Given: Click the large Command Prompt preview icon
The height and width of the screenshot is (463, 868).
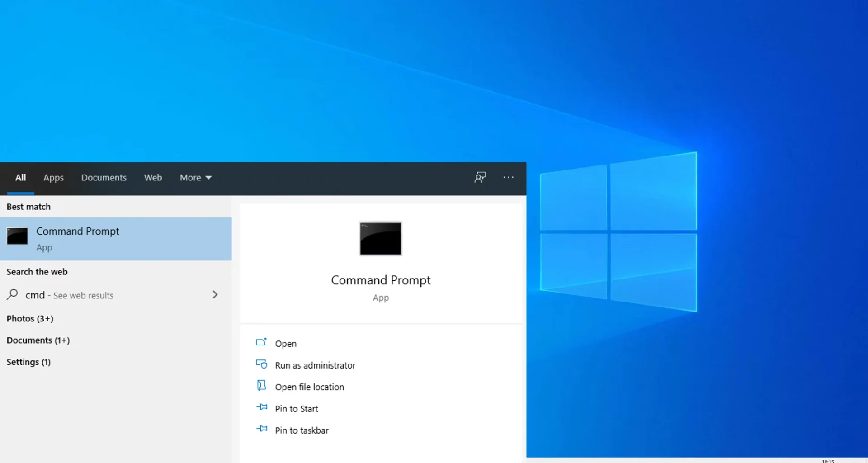Looking at the screenshot, I should [x=381, y=238].
